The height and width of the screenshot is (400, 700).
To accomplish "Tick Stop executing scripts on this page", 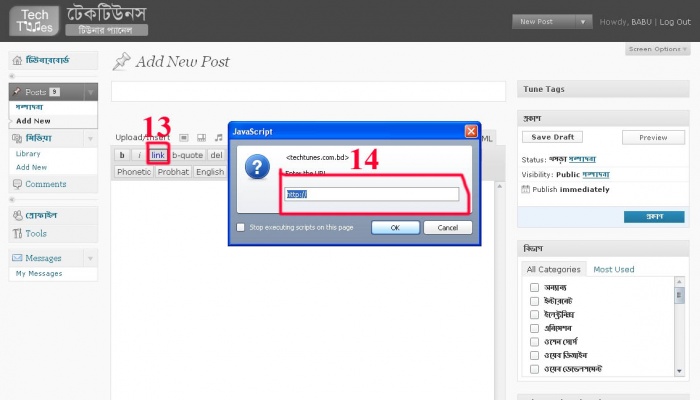I will [241, 227].
